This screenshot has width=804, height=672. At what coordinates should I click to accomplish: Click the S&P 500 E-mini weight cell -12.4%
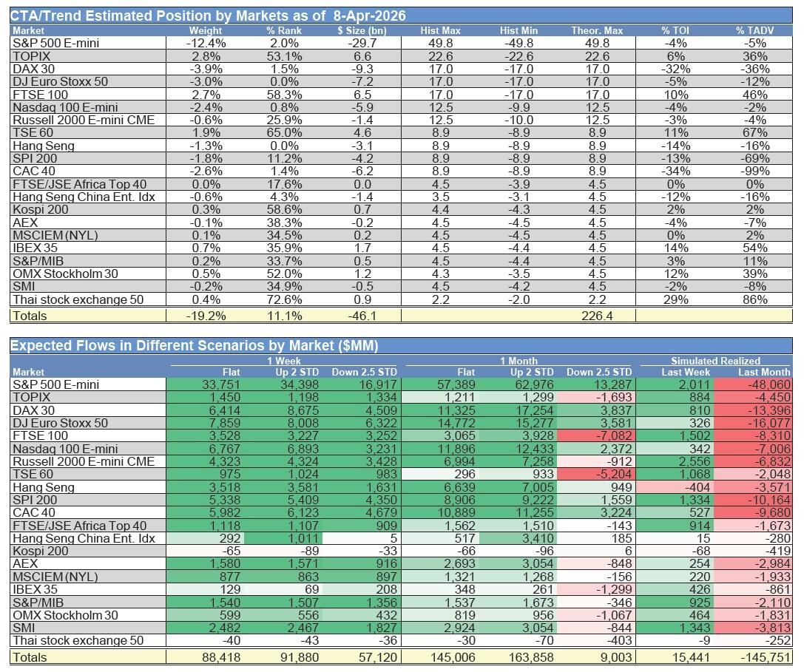point(206,43)
